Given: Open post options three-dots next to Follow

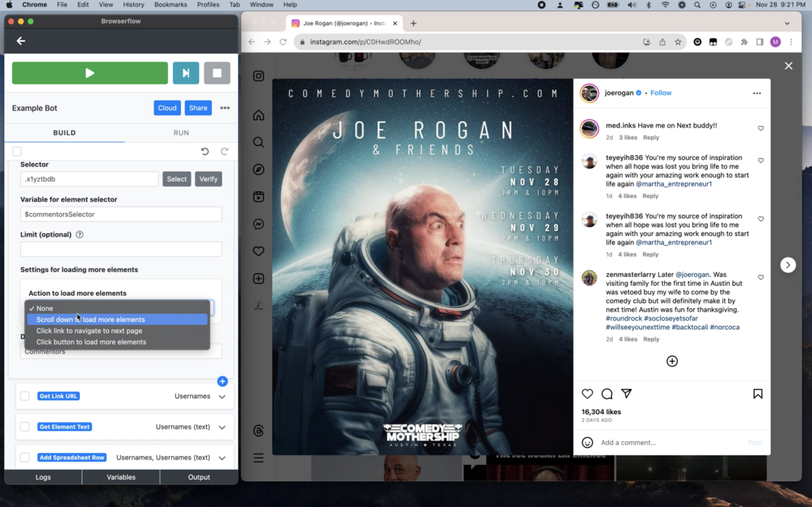Looking at the screenshot, I should [x=756, y=93].
